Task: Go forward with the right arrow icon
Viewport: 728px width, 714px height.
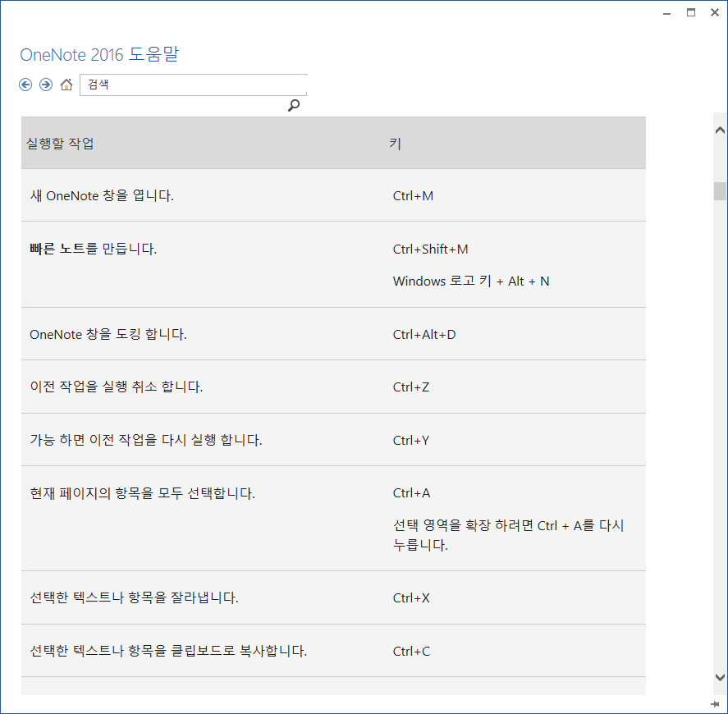Action: [45, 85]
